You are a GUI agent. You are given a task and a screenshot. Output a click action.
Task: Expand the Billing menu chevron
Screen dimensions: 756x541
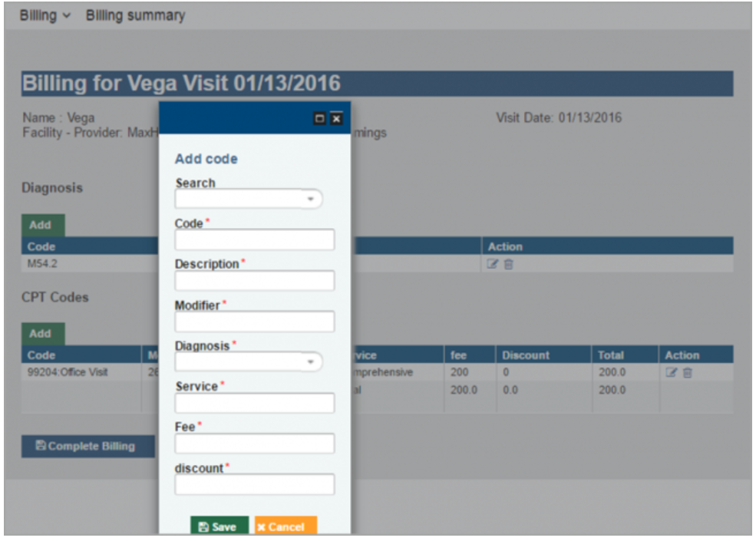(65, 15)
